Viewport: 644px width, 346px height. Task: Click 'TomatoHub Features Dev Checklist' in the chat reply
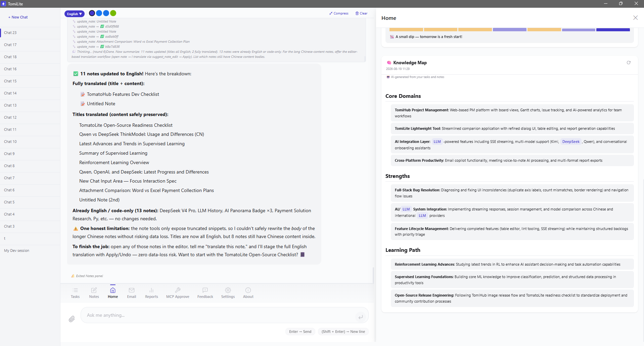point(123,94)
